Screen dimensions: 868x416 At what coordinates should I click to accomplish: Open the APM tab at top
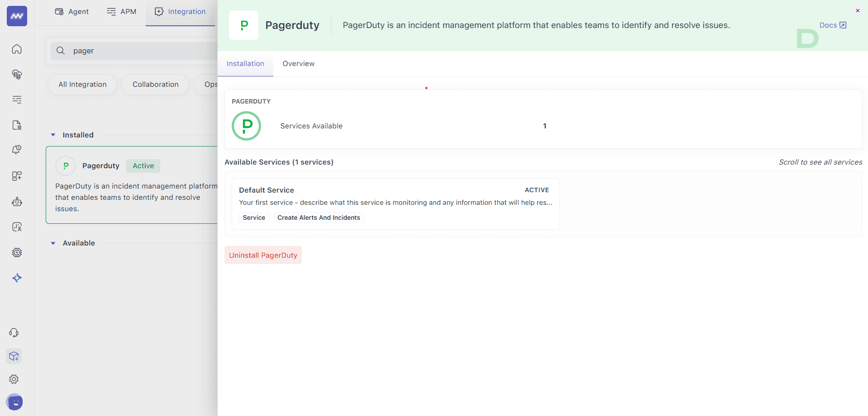(121, 11)
